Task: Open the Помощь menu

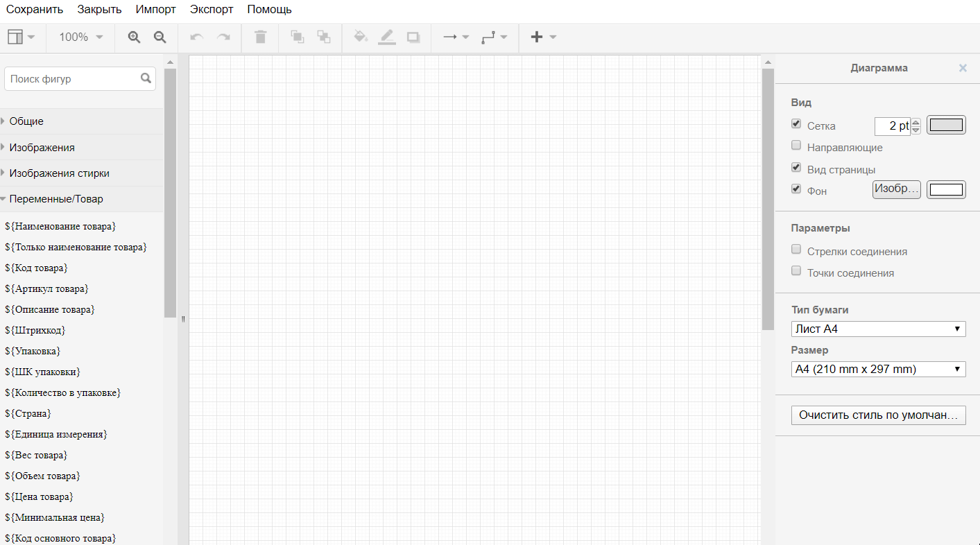Action: click(269, 10)
